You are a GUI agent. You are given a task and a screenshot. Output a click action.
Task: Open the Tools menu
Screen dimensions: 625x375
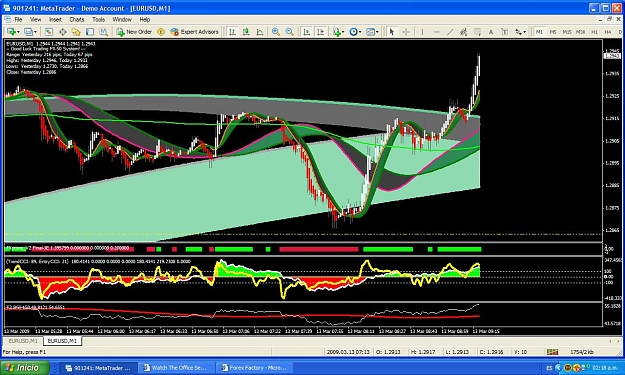(x=98, y=20)
